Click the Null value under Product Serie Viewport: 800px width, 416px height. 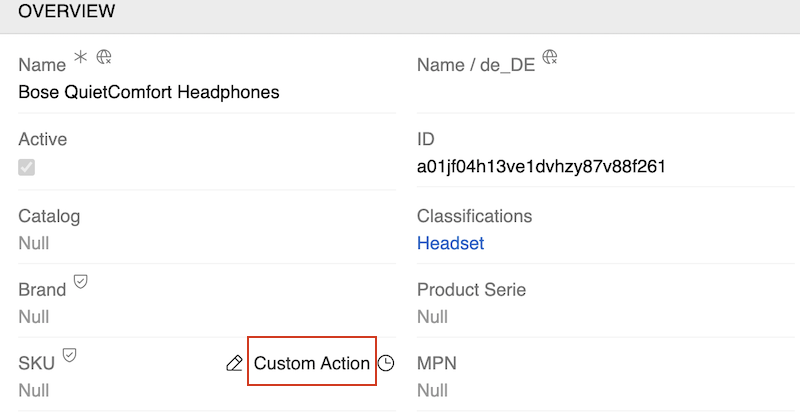[432, 316]
